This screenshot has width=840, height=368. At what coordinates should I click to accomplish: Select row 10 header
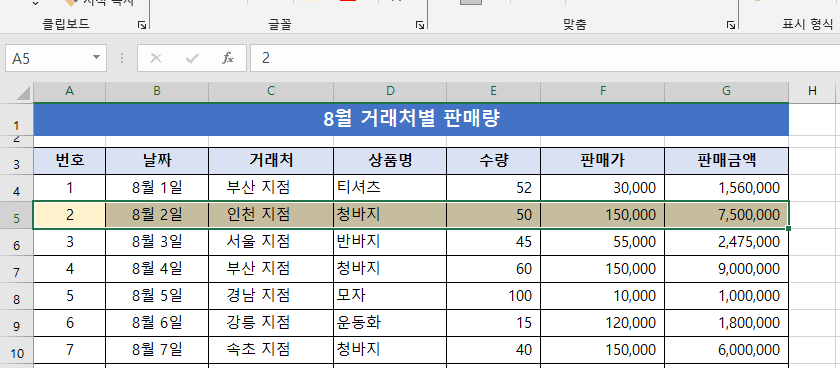(x=16, y=351)
